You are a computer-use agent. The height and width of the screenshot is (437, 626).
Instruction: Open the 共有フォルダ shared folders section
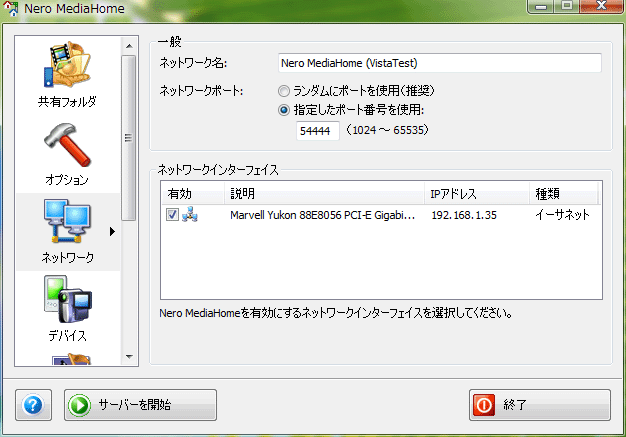[67, 74]
